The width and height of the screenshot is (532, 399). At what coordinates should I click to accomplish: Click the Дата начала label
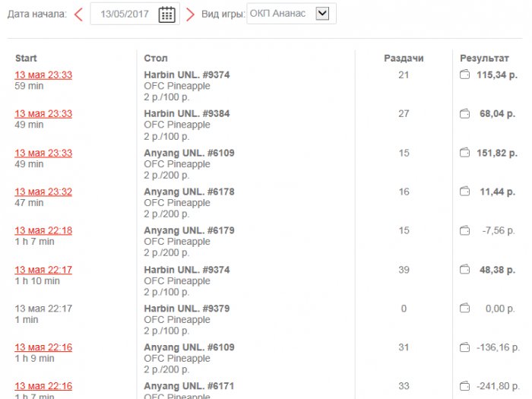tap(37, 14)
